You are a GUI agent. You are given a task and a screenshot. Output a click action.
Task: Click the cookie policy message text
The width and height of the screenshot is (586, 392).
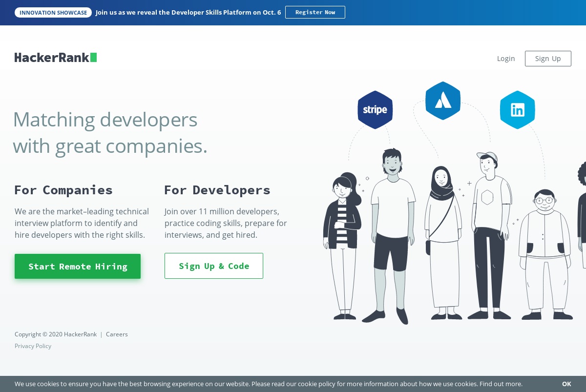[269, 384]
